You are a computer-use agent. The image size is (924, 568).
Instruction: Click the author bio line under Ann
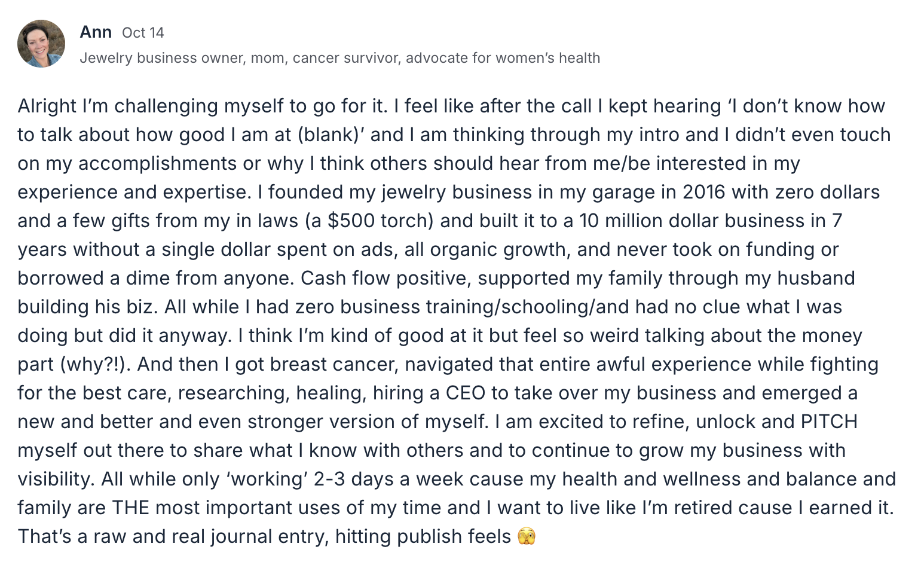point(339,58)
